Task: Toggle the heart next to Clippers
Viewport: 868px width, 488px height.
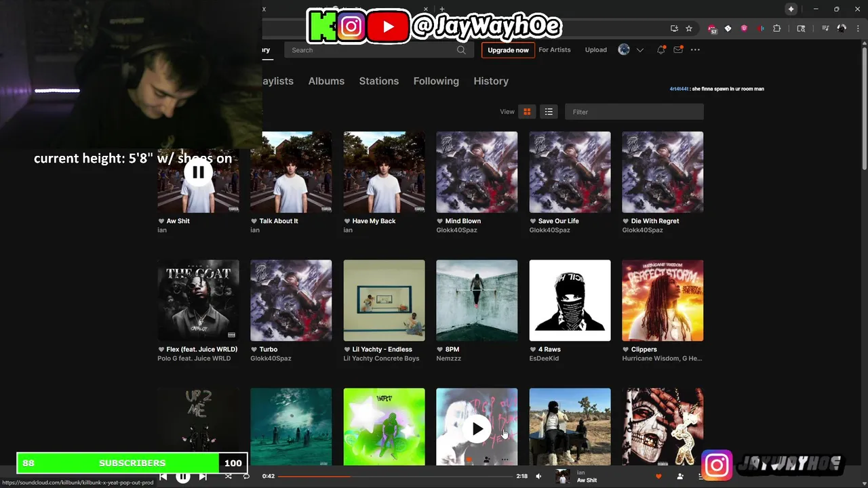Action: pyautogui.click(x=625, y=349)
